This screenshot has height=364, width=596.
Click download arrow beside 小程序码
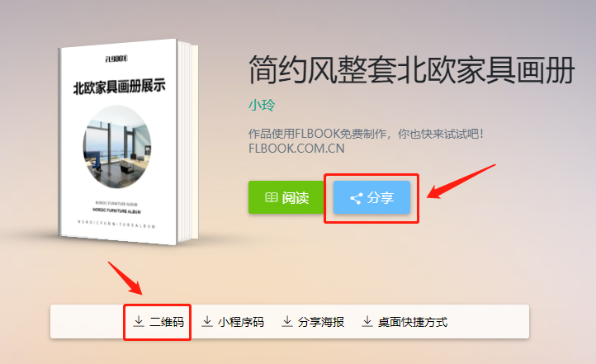(x=207, y=321)
